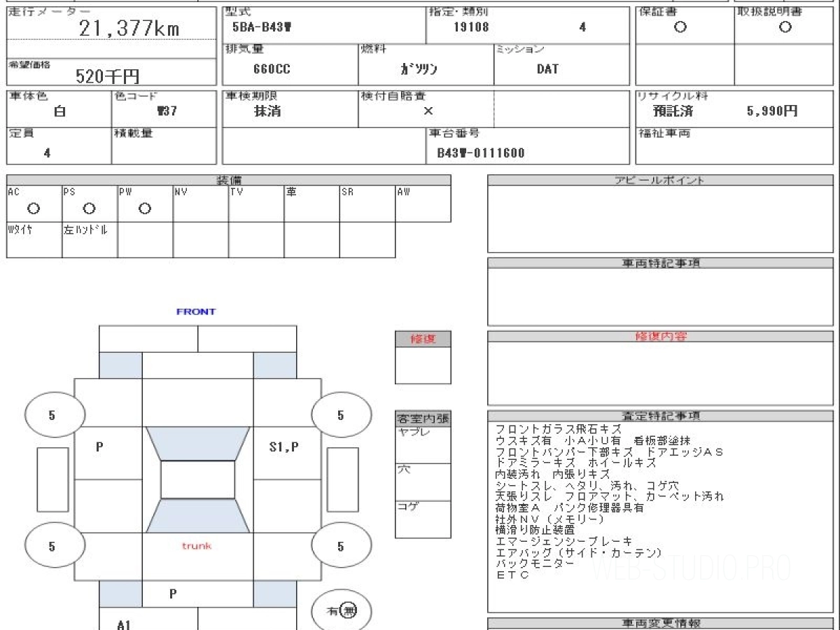Select note line starting 天張りスレ
This screenshot has width=840, height=630.
click(609, 496)
